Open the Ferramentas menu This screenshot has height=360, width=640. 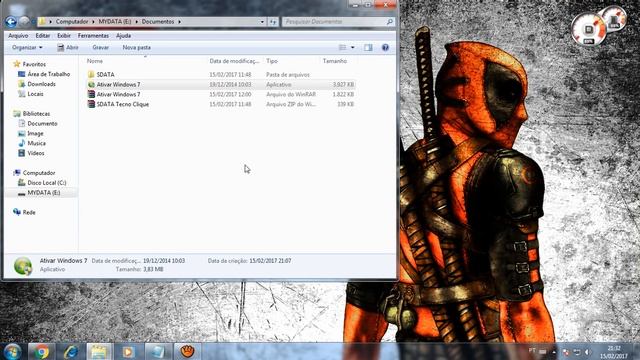click(93, 36)
